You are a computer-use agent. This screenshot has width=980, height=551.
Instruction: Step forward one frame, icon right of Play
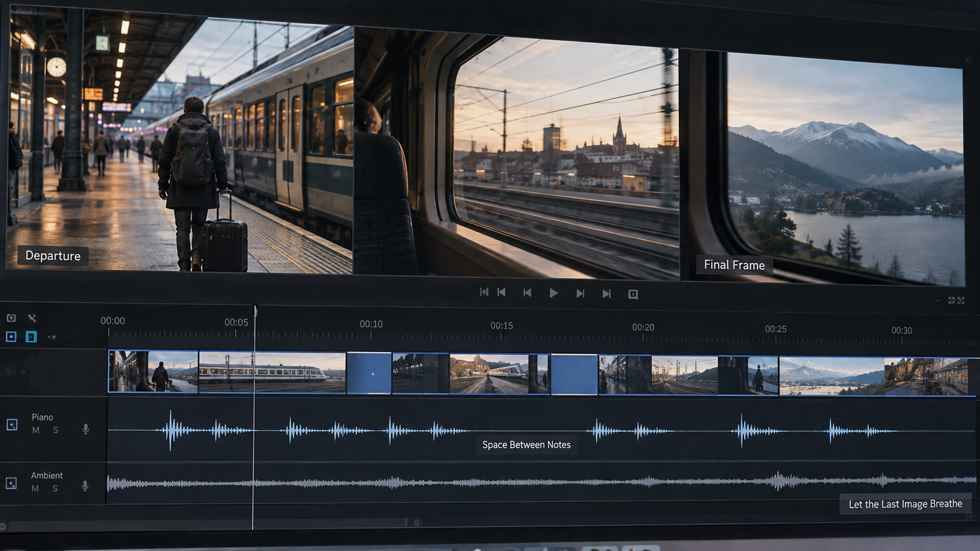pyautogui.click(x=580, y=293)
